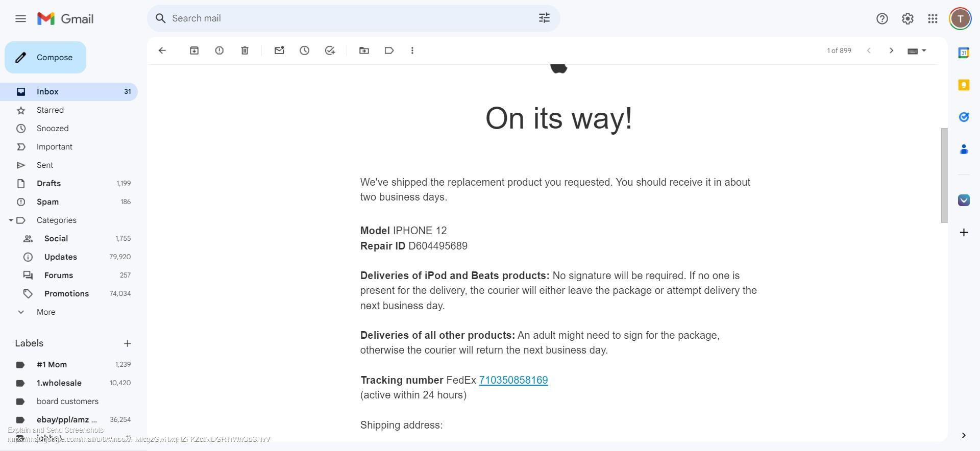Go to the Starred folder

click(50, 110)
